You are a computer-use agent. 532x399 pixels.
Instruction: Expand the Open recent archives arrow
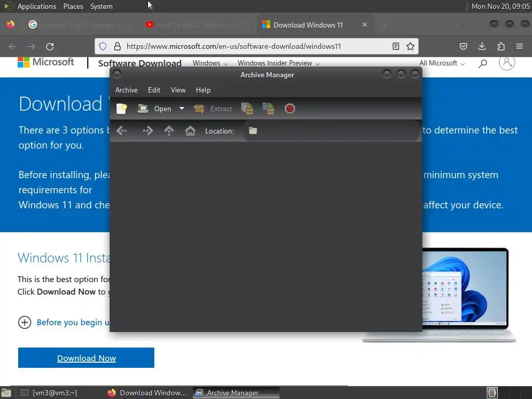pyautogui.click(x=182, y=109)
